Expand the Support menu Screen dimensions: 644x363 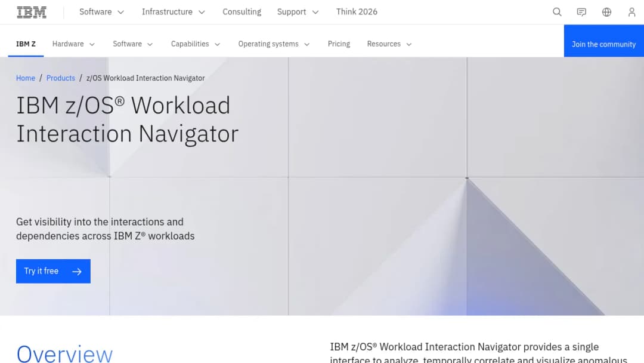click(x=298, y=12)
